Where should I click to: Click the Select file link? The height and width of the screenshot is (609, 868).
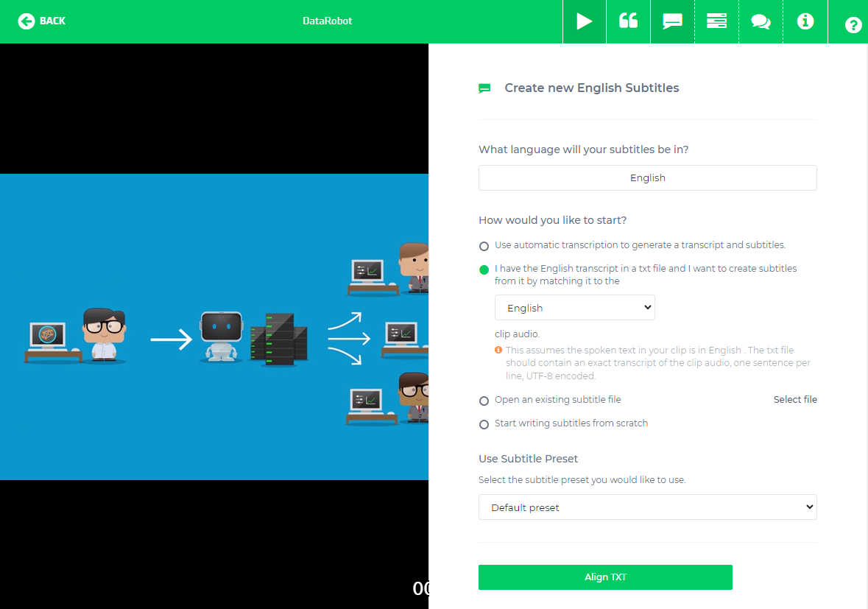(x=795, y=400)
